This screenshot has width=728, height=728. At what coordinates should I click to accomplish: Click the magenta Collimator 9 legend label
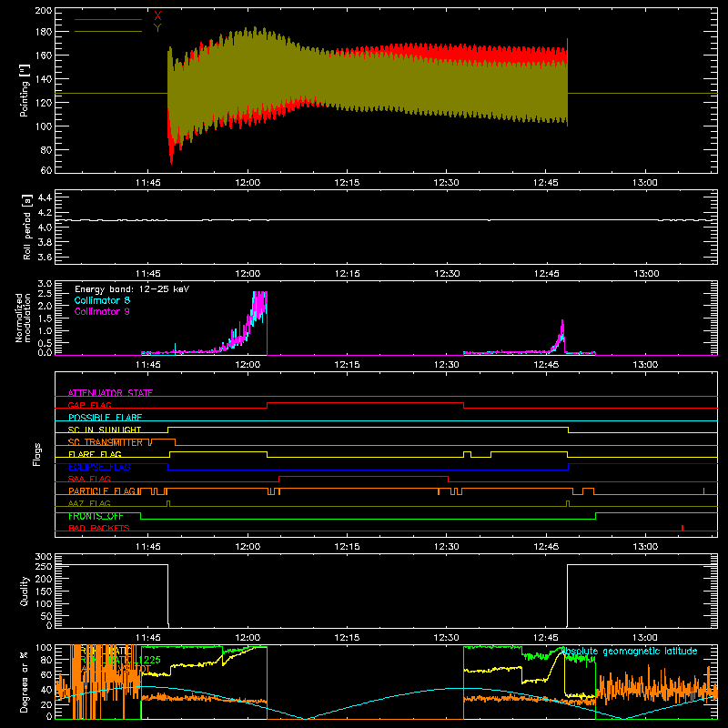click(x=102, y=311)
